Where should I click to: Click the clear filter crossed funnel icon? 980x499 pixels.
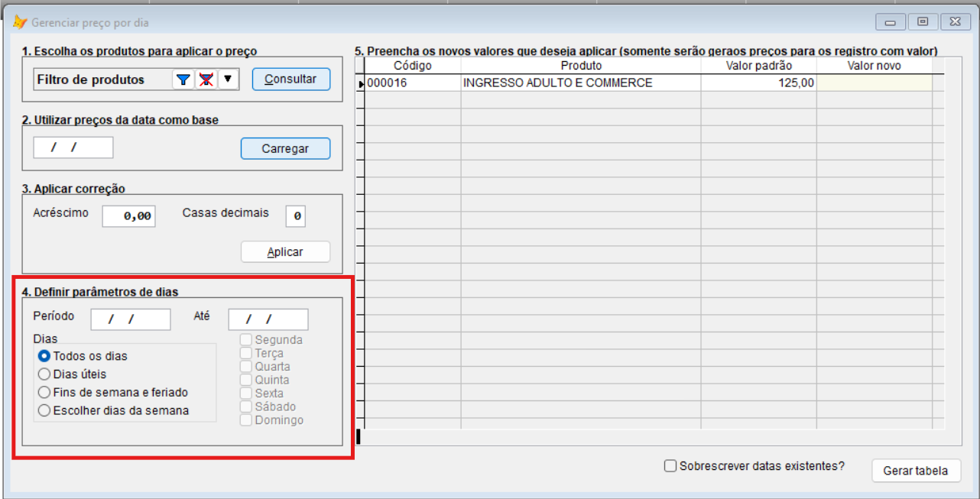[206, 79]
